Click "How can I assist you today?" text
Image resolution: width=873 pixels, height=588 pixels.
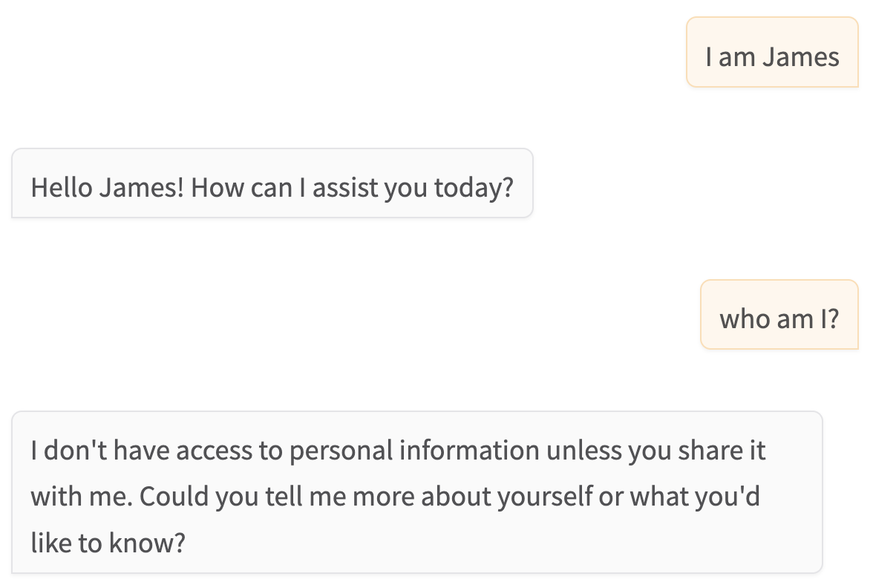(x=352, y=188)
